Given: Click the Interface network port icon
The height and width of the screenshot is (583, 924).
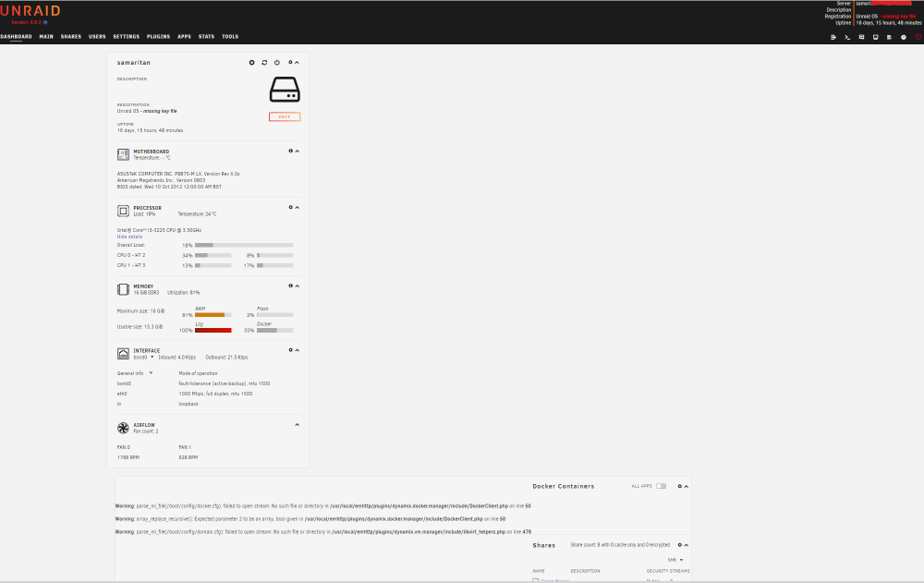Looking at the screenshot, I should 123,354.
